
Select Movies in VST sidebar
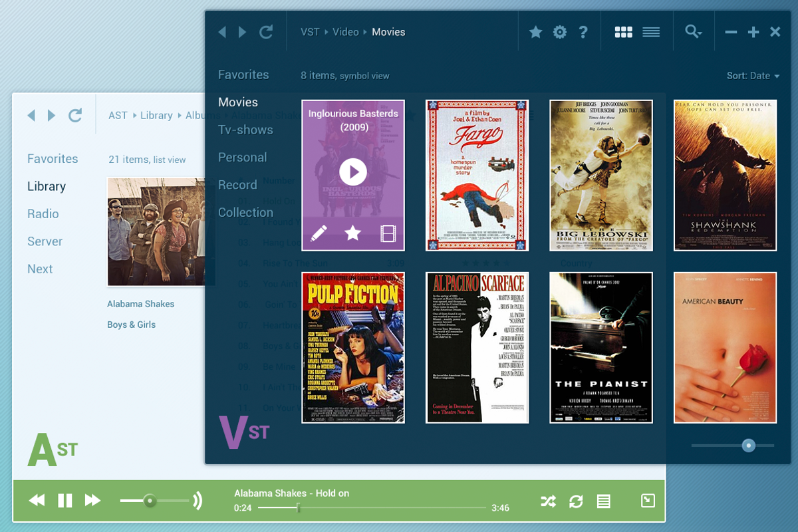pyautogui.click(x=238, y=102)
